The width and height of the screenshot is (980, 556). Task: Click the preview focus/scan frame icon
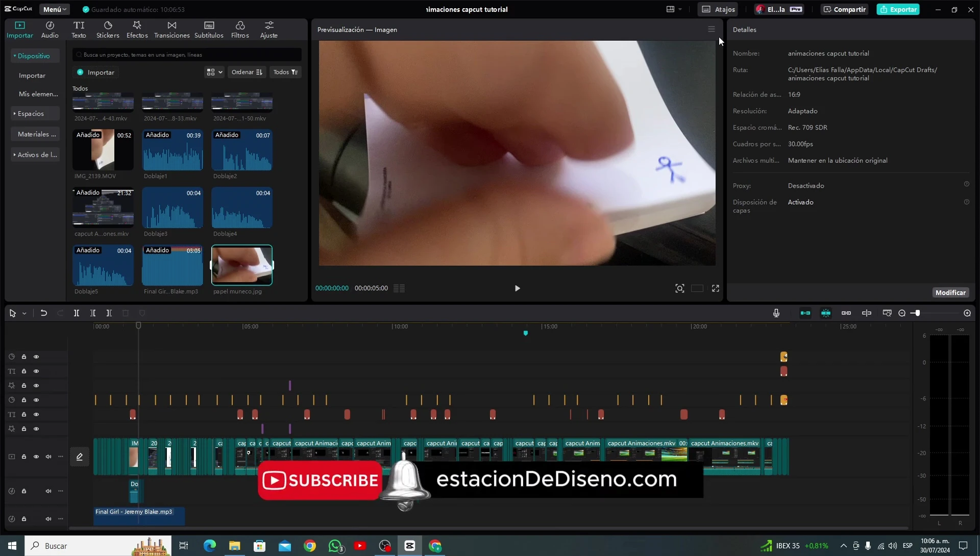coord(679,288)
